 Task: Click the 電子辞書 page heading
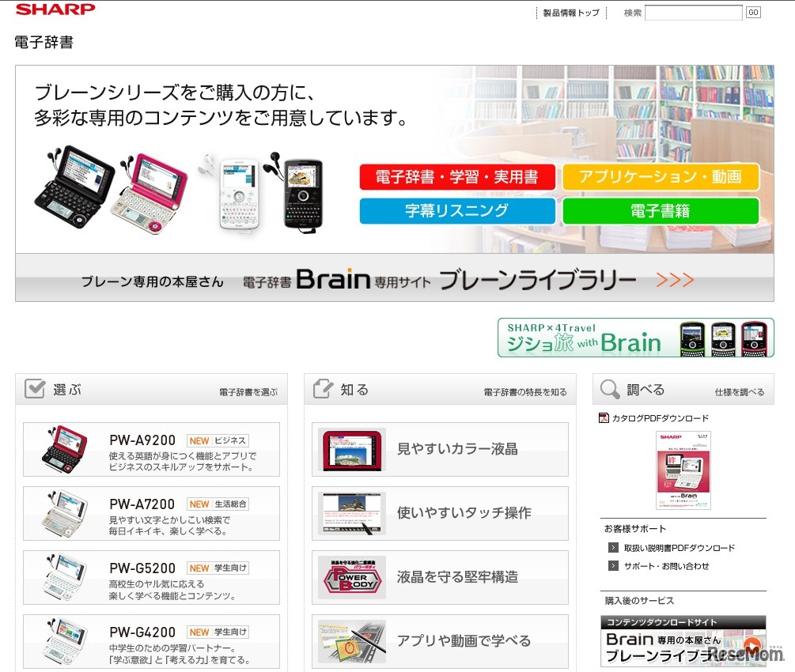coord(44,42)
